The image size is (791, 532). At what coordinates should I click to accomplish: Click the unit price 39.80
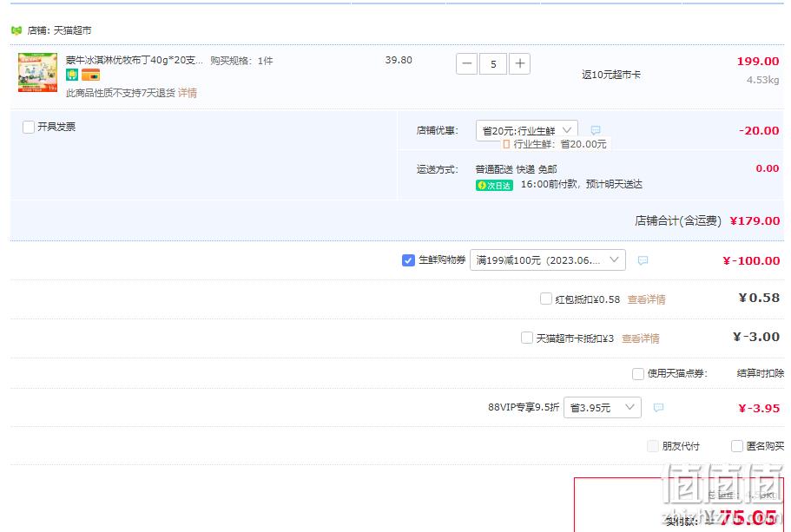coord(399,60)
